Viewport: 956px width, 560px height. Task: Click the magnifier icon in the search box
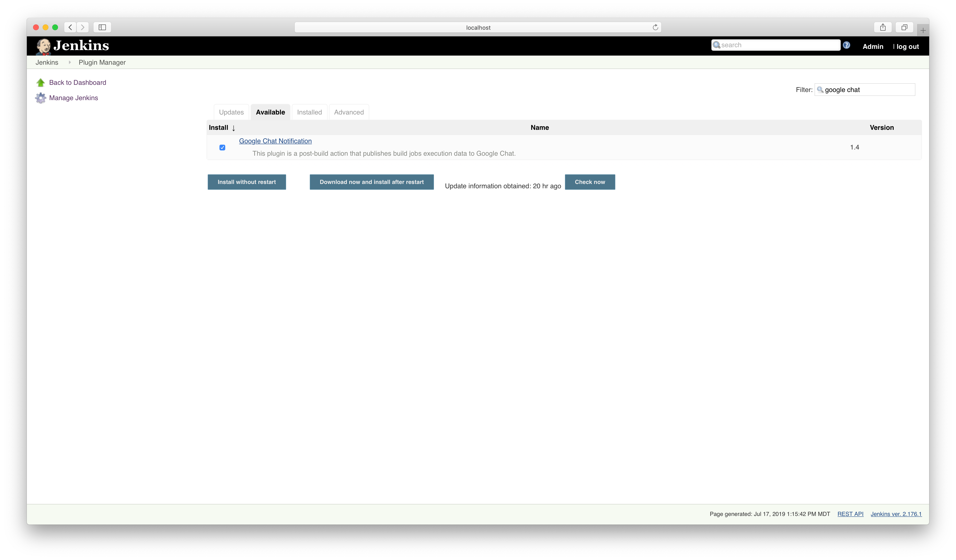[717, 45]
